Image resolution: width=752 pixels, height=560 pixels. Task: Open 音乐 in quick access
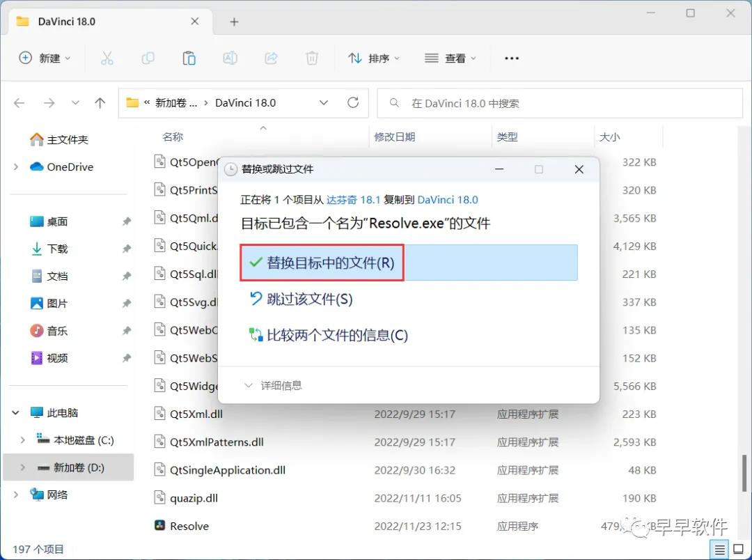(x=49, y=331)
